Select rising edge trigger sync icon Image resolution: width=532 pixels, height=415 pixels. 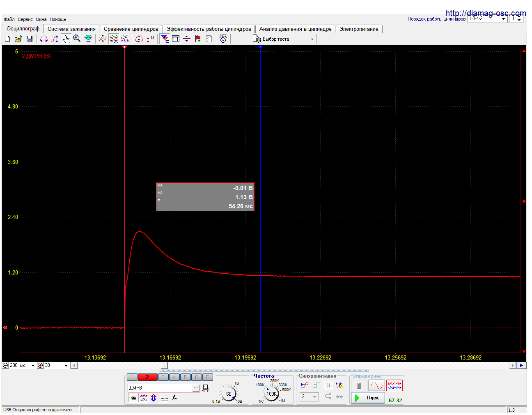(304, 385)
